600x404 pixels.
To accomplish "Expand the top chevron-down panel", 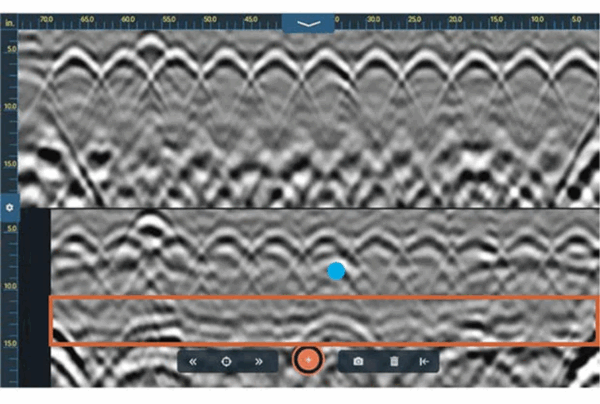I will coord(308,23).
